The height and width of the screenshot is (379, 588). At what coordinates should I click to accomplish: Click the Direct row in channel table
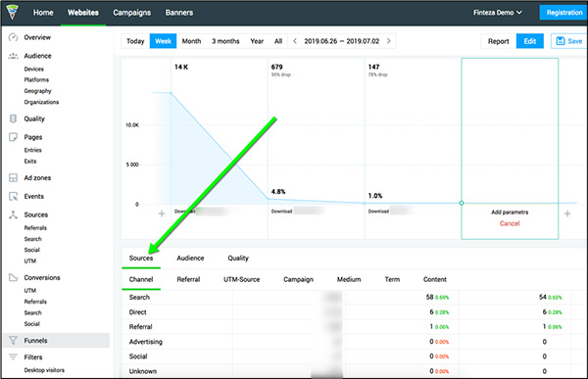(353, 311)
